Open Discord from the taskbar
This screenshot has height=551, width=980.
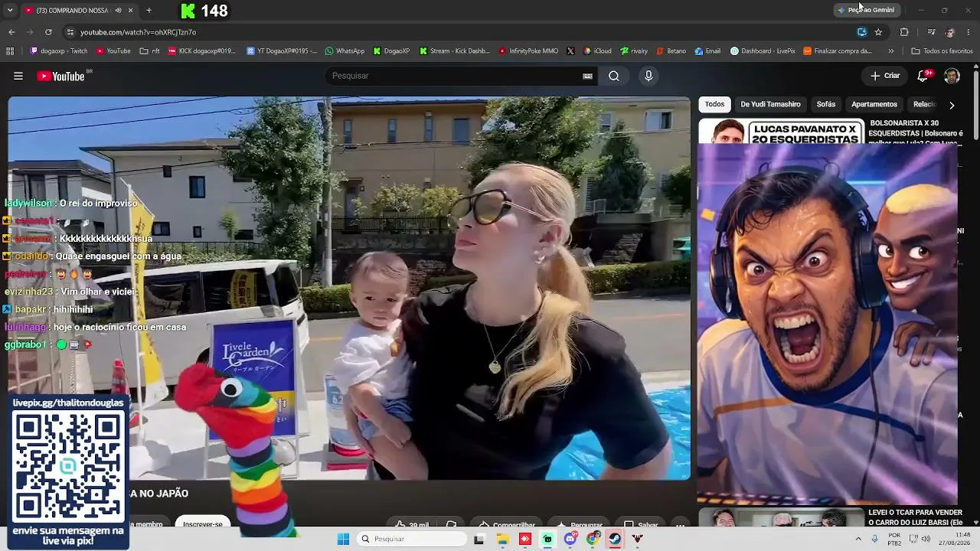tap(570, 539)
